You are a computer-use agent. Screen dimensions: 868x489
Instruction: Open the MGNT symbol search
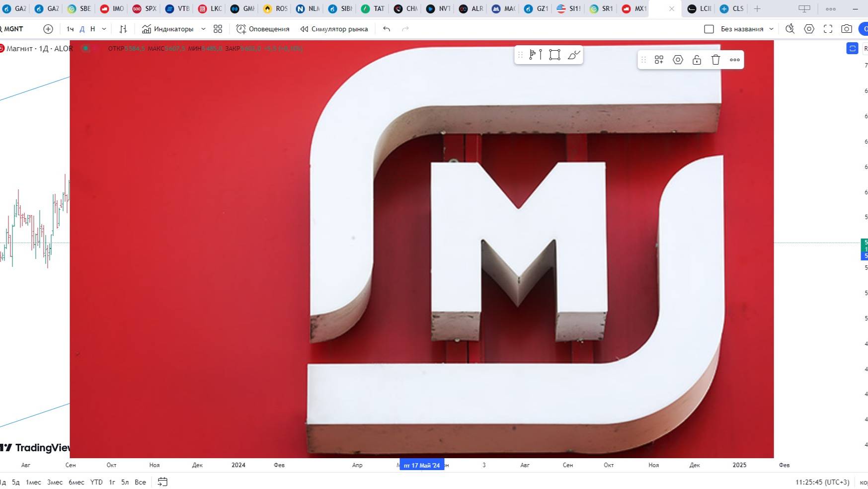pos(12,29)
